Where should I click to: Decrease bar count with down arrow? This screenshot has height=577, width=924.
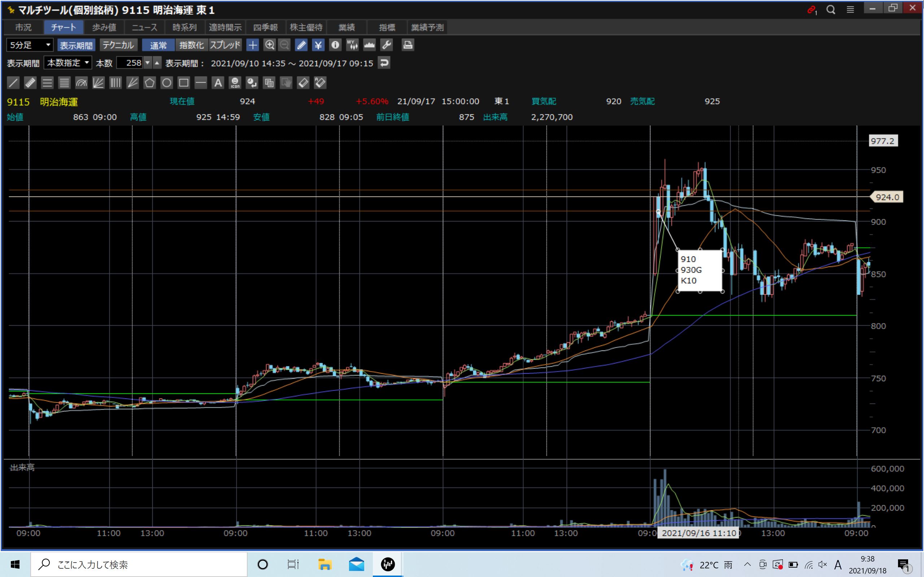click(148, 63)
